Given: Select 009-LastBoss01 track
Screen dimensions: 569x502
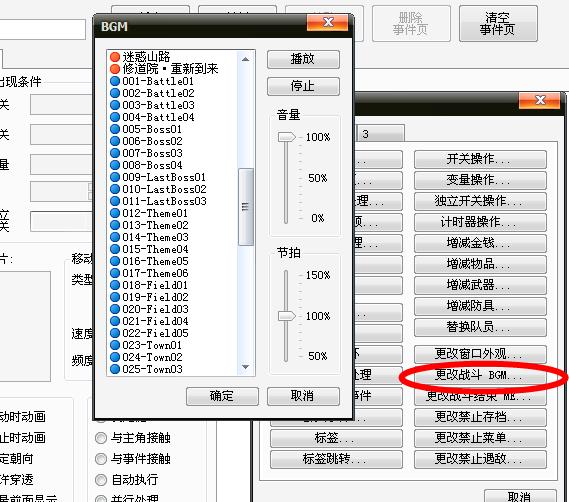Looking at the screenshot, I should click(158, 176).
